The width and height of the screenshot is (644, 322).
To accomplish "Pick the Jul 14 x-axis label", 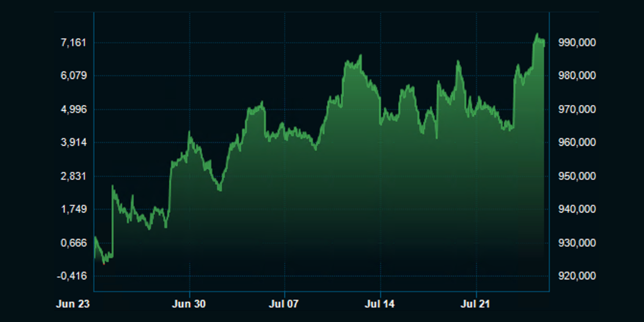I will [x=380, y=303].
